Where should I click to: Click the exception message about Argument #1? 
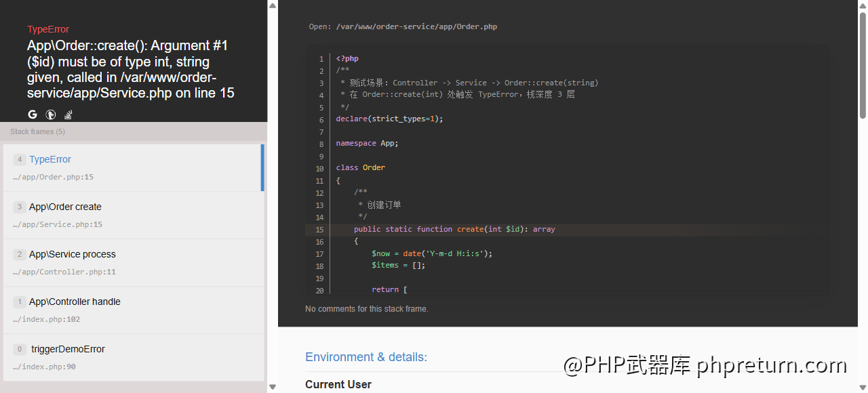coord(131,69)
